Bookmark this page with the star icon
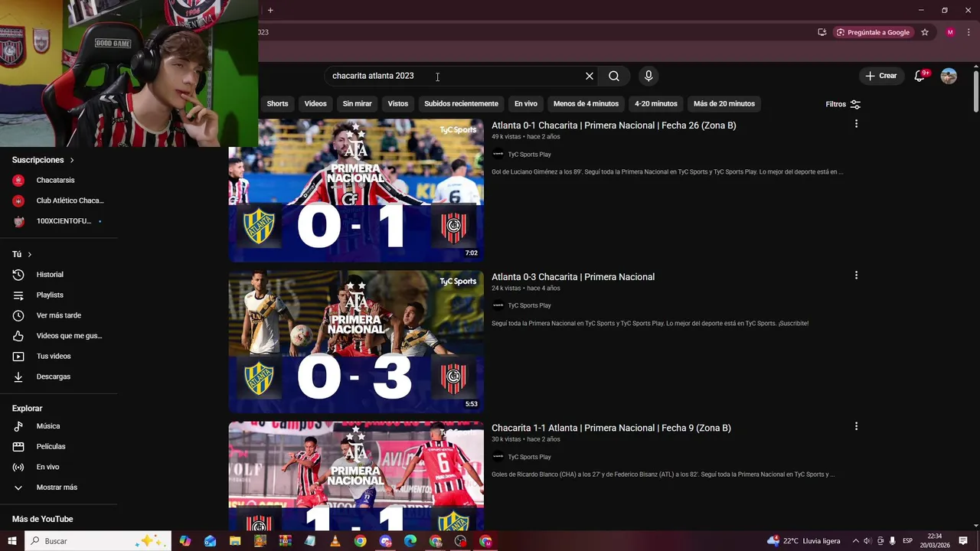The width and height of the screenshot is (980, 551). pyautogui.click(x=925, y=32)
